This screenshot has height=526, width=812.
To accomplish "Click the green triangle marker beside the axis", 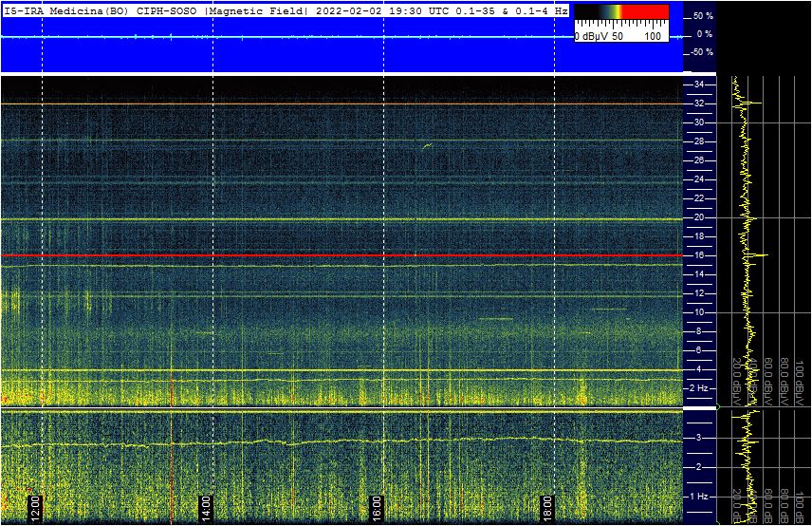I will pyautogui.click(x=718, y=408).
